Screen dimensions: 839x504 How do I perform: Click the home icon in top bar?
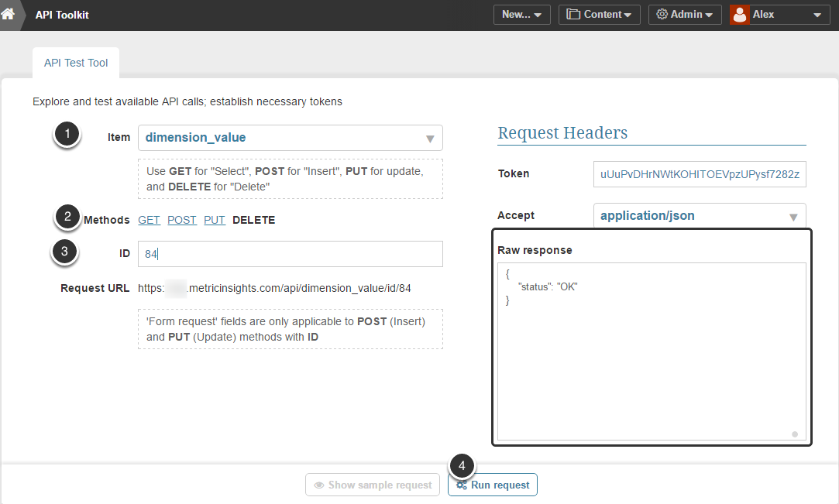8,14
